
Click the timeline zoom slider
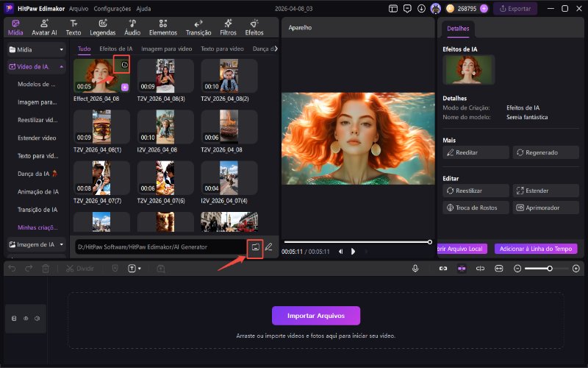548,269
